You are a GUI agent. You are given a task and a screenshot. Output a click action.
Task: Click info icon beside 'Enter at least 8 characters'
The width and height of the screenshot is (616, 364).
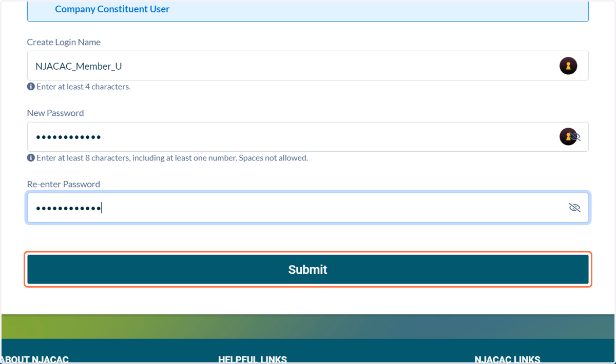[x=31, y=158]
